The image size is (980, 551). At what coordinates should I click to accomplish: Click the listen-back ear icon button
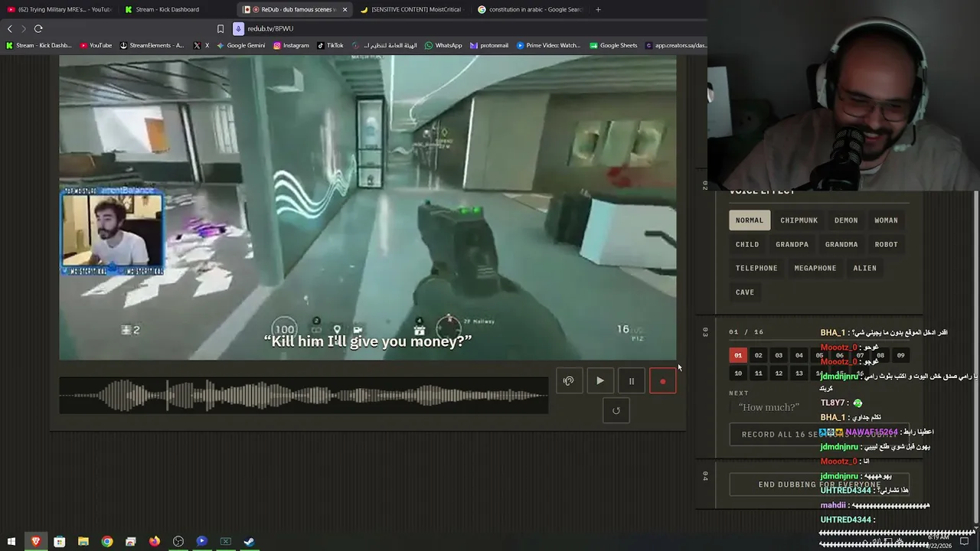pyautogui.click(x=569, y=381)
